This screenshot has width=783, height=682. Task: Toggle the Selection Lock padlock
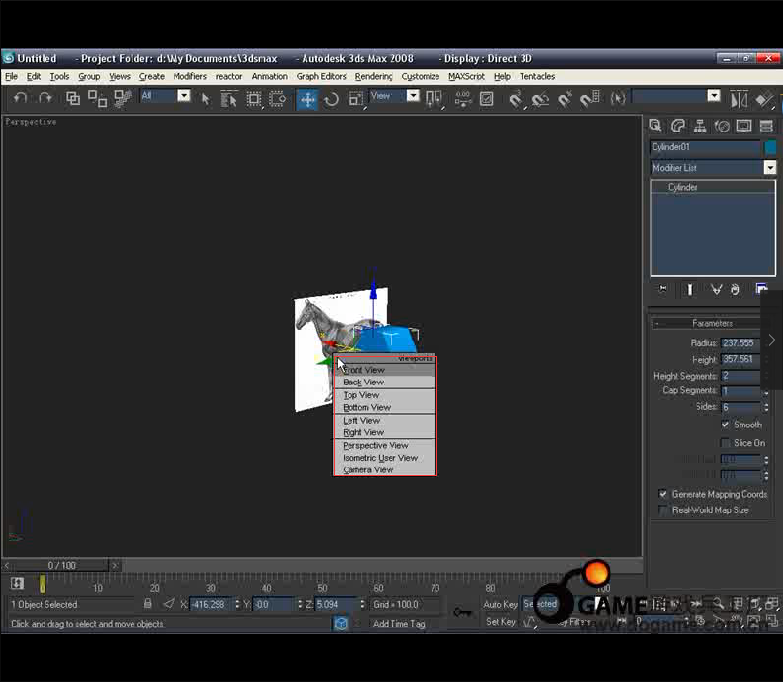coord(147,604)
